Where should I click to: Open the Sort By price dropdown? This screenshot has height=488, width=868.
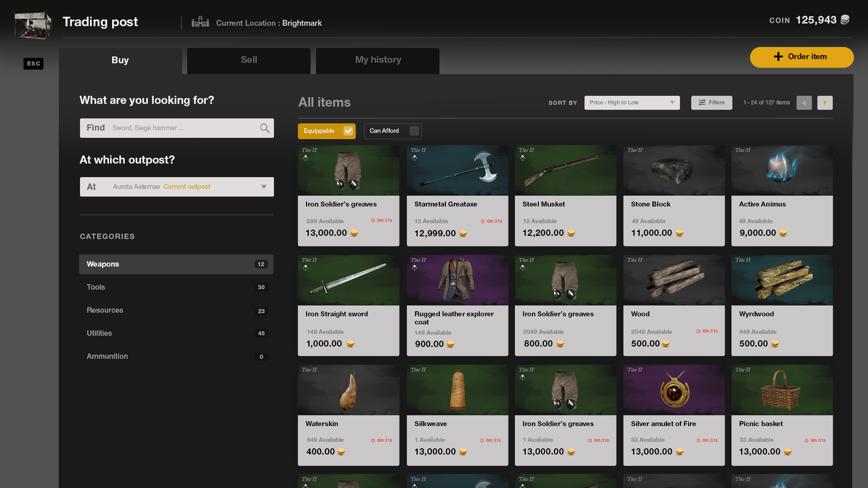click(632, 103)
